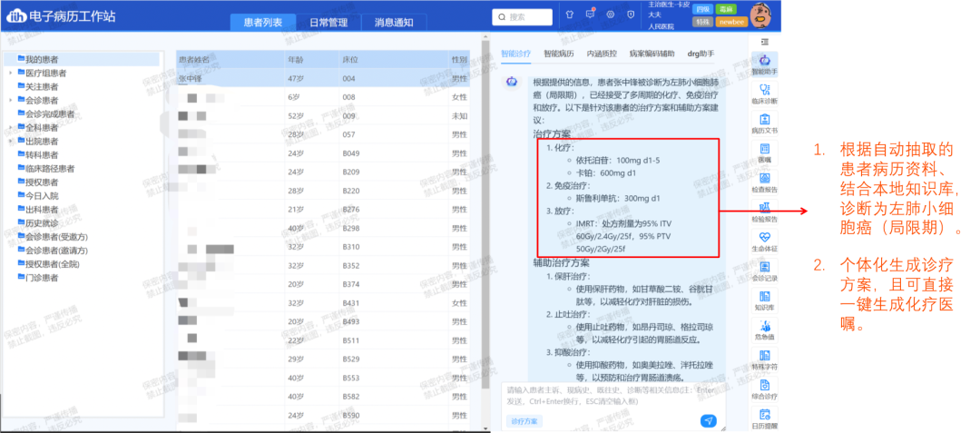Click the 诊疗方案 button below input

pyautogui.click(x=524, y=421)
